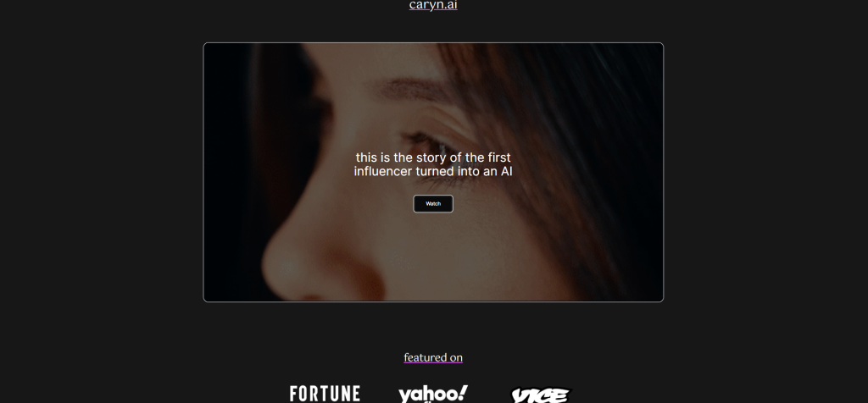Click the Watch button
Image resolution: width=868 pixels, height=403 pixels.
coord(433,203)
